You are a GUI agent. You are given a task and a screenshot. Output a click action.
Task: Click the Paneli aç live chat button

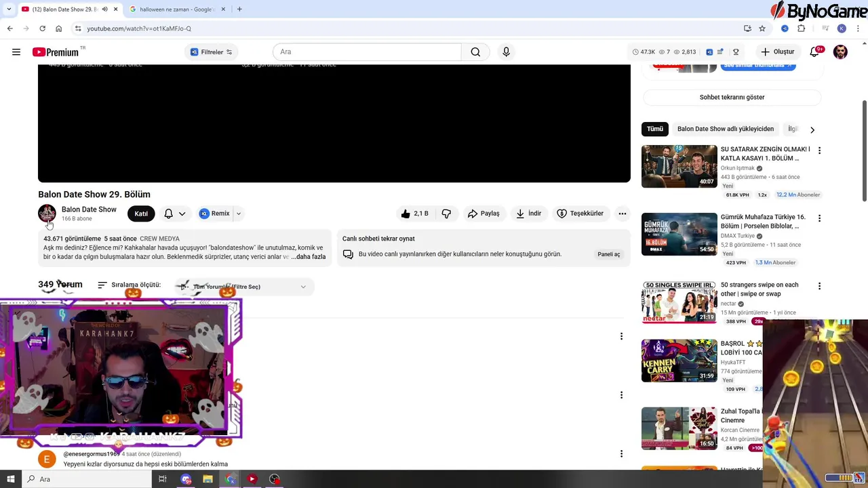tap(608, 254)
